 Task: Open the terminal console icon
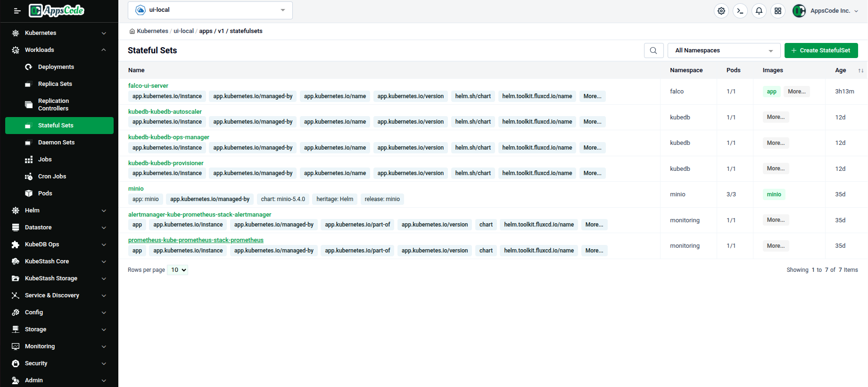point(740,11)
